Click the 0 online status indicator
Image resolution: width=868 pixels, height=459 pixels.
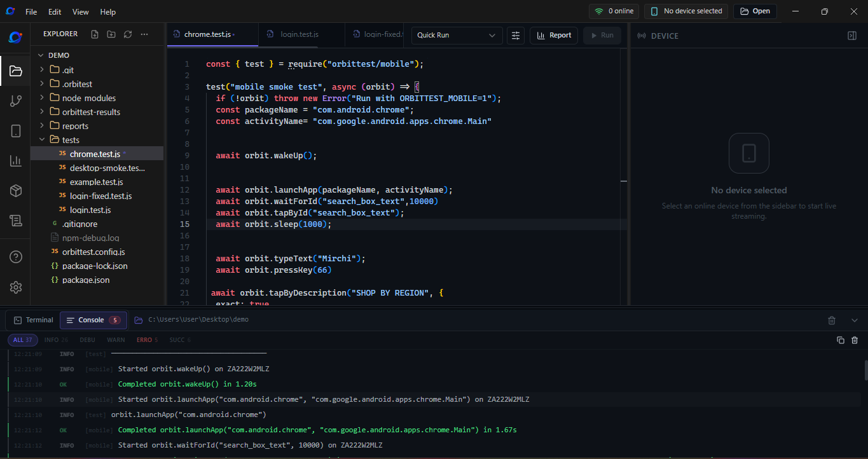pyautogui.click(x=614, y=11)
